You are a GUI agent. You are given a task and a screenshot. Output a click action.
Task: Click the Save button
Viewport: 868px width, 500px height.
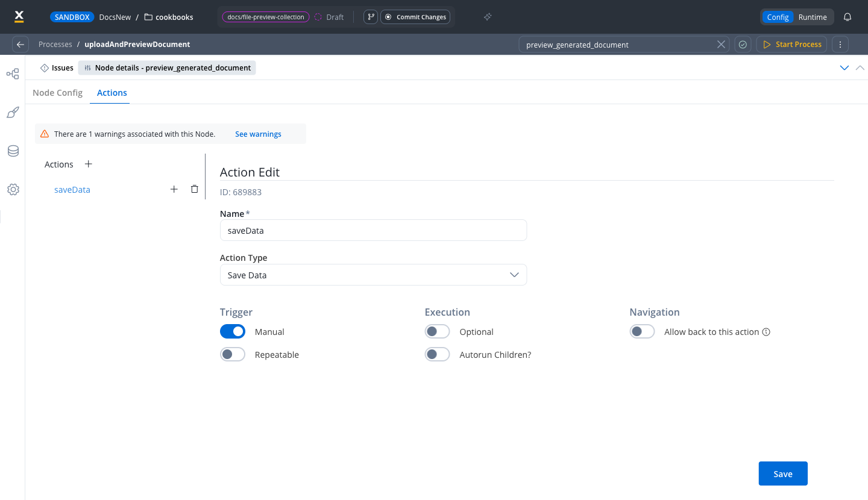tap(783, 473)
